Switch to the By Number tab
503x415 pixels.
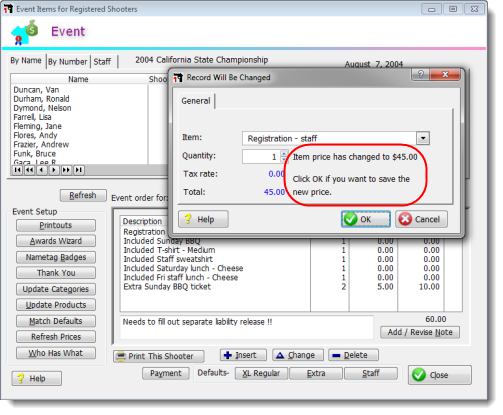[x=68, y=62]
